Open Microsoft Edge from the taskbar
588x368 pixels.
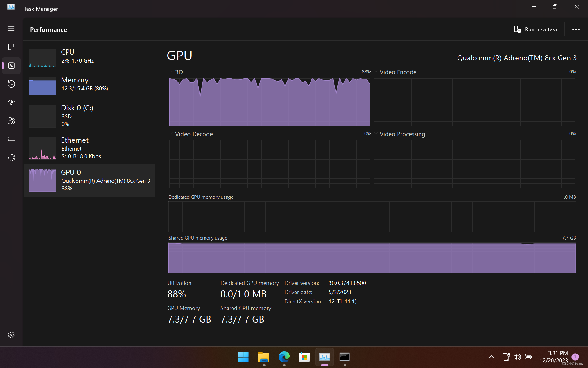pyautogui.click(x=284, y=357)
